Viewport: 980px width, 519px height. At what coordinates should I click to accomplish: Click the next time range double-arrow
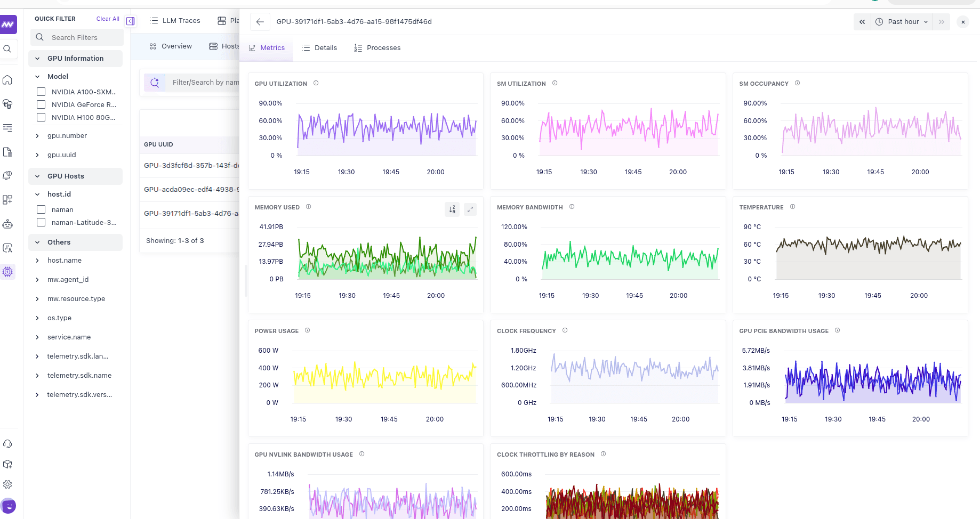pyautogui.click(x=942, y=22)
